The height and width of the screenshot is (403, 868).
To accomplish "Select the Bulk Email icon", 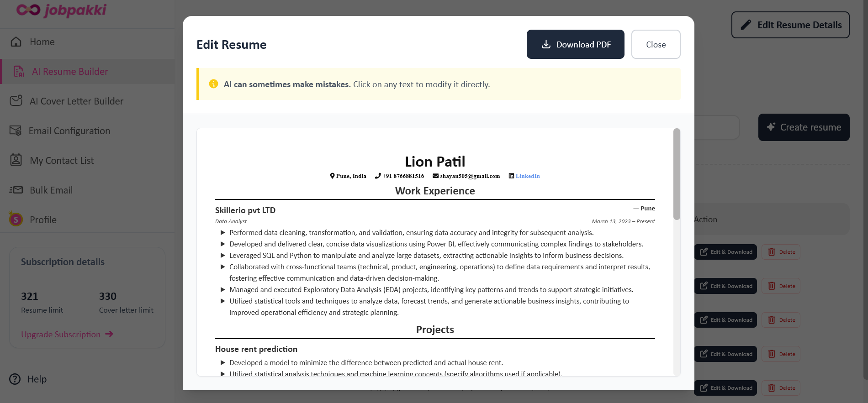I will point(16,190).
